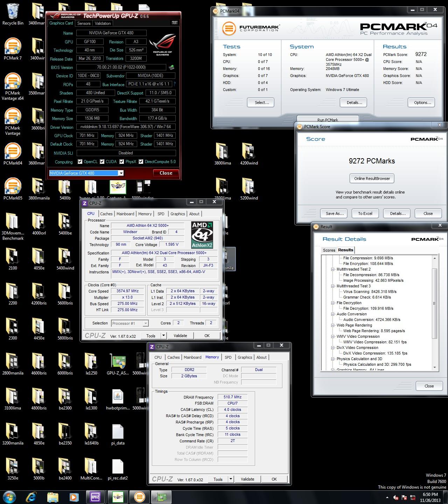Image resolution: width=448 pixels, height=504 pixels.
Task: Click Validate in CPU-Z Memory window
Action: pos(247,479)
